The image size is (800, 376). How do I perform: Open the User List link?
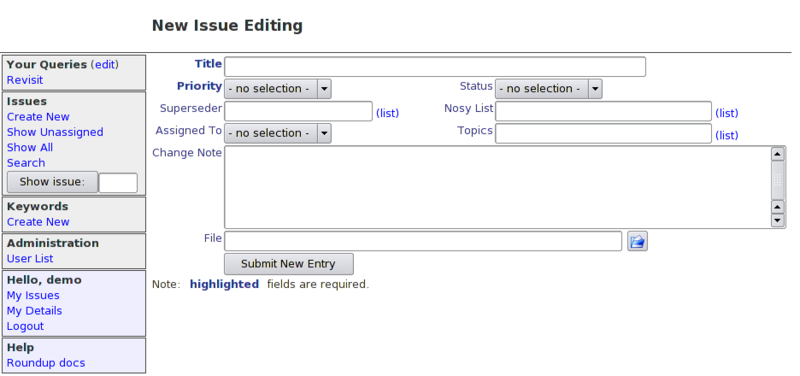(30, 259)
